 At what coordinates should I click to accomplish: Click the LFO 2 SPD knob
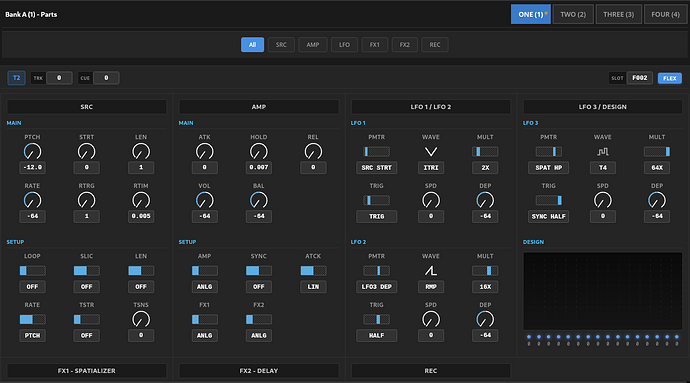tap(431, 319)
